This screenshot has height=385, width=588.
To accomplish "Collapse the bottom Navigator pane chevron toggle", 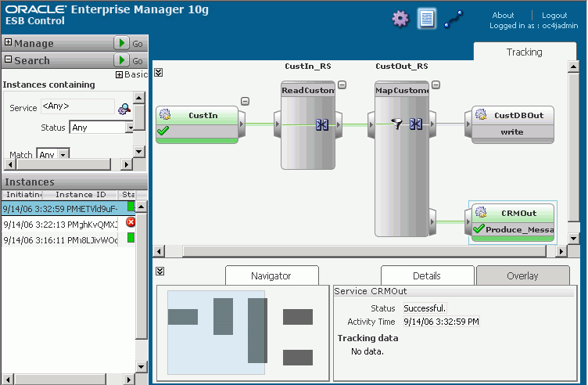I will 160,271.
